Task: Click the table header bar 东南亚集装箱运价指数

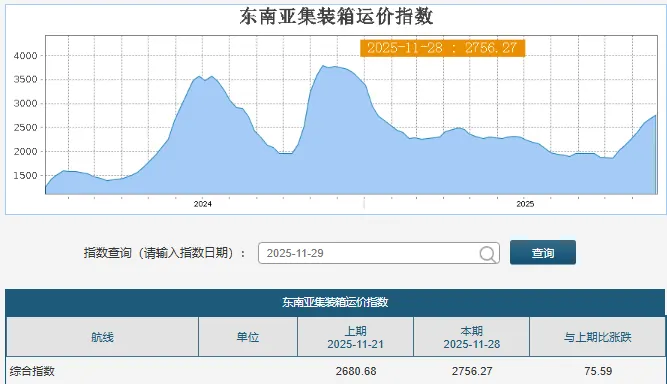Action: 335,302
